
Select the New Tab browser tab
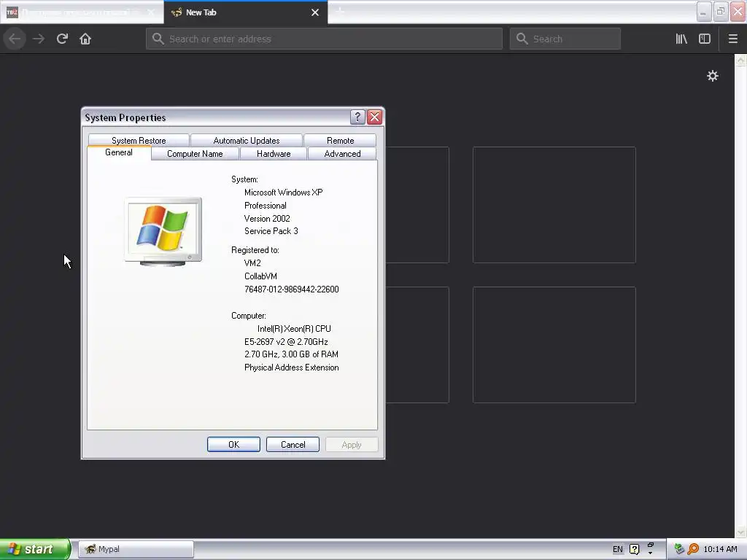(x=245, y=12)
